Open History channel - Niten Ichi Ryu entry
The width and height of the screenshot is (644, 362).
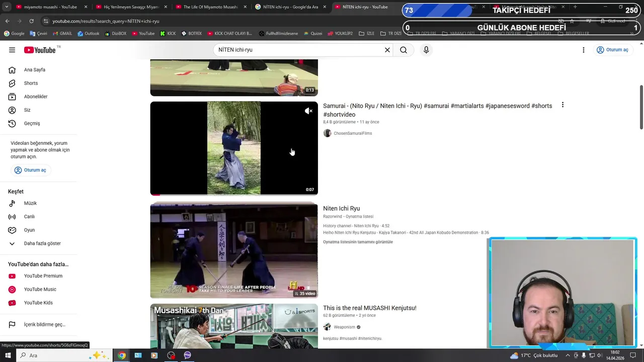[356, 226]
